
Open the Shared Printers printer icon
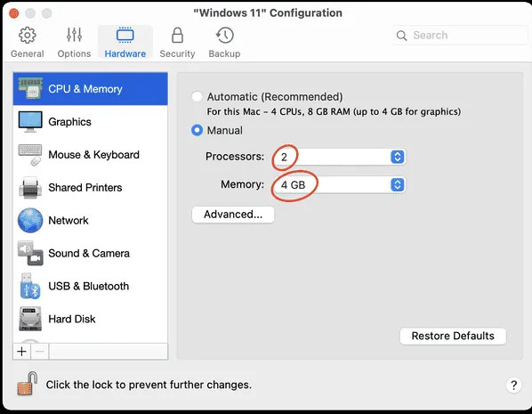point(30,188)
